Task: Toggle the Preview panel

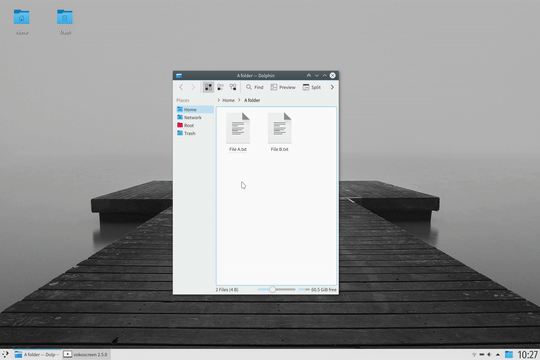Action: tap(283, 87)
